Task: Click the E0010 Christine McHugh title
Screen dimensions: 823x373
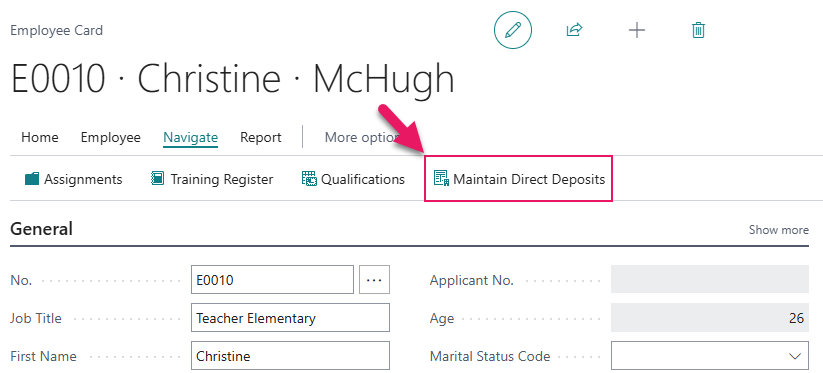Action: (x=233, y=79)
